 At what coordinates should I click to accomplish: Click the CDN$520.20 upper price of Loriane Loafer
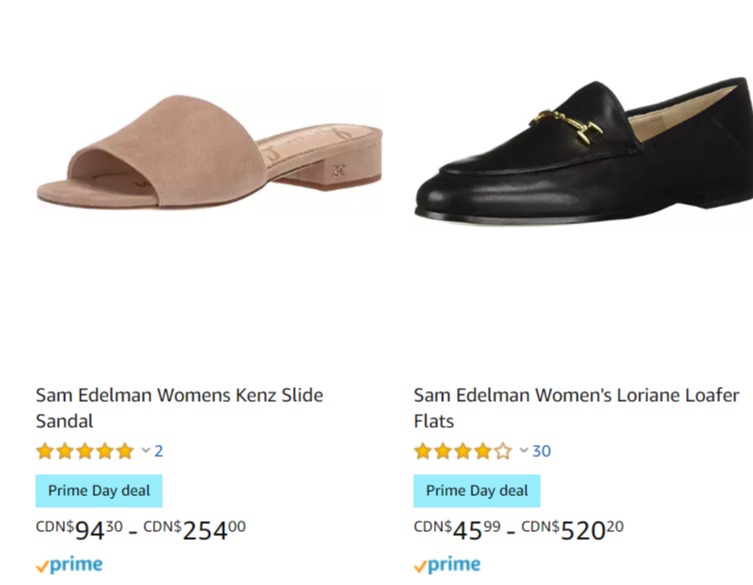click(x=572, y=529)
